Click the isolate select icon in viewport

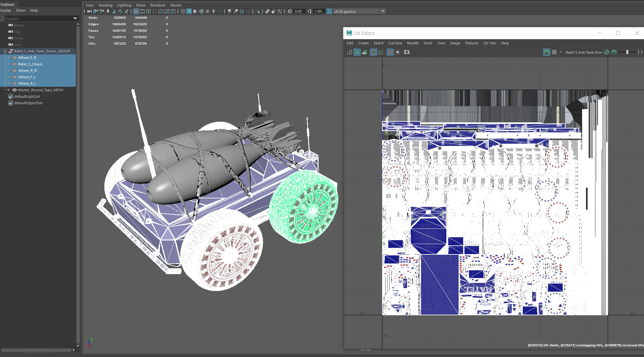(x=258, y=11)
